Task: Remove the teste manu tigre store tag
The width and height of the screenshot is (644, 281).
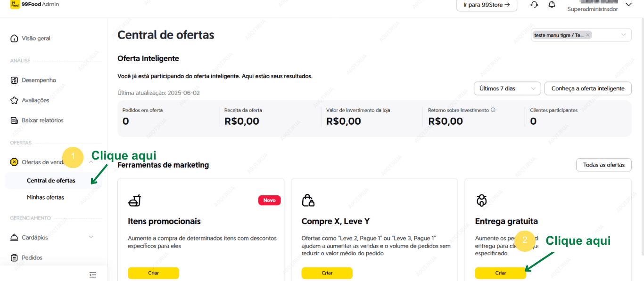Action: coord(588,35)
